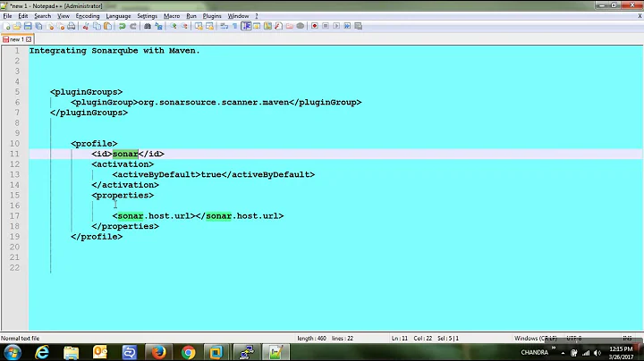Toggle synchronized horizontal scrolling icon
Image resolution: width=644 pixels, height=361 pixels.
210,26
